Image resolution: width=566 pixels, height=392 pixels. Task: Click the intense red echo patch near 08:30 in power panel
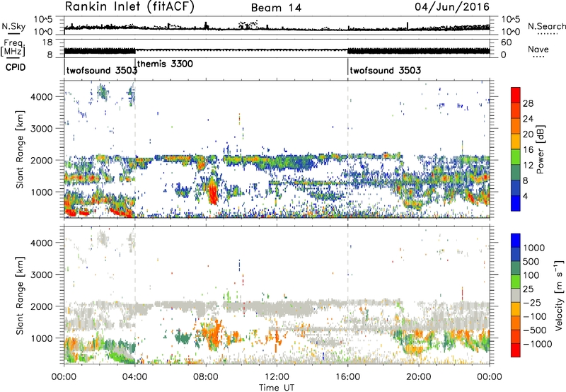tap(213, 190)
